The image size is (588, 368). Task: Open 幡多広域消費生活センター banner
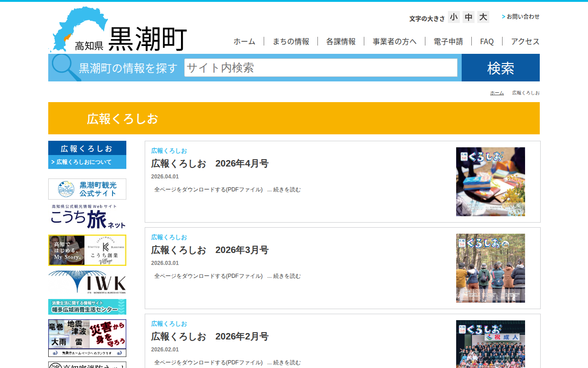(x=87, y=307)
